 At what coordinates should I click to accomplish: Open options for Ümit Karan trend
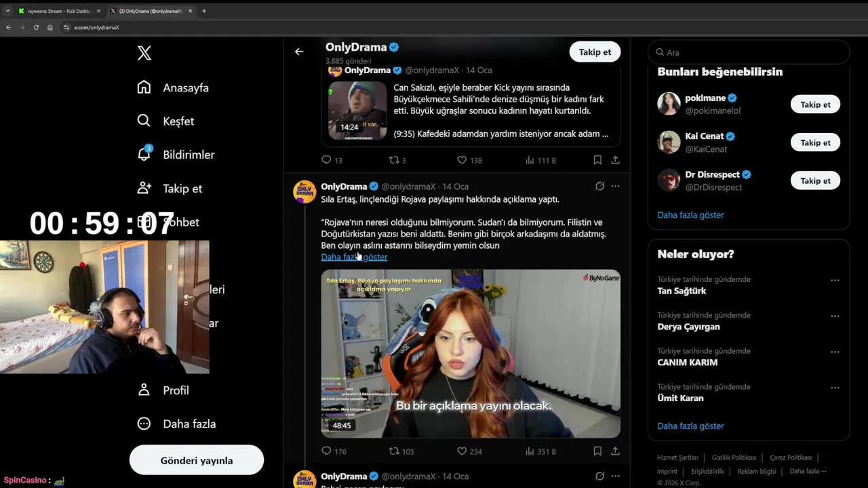(x=835, y=388)
